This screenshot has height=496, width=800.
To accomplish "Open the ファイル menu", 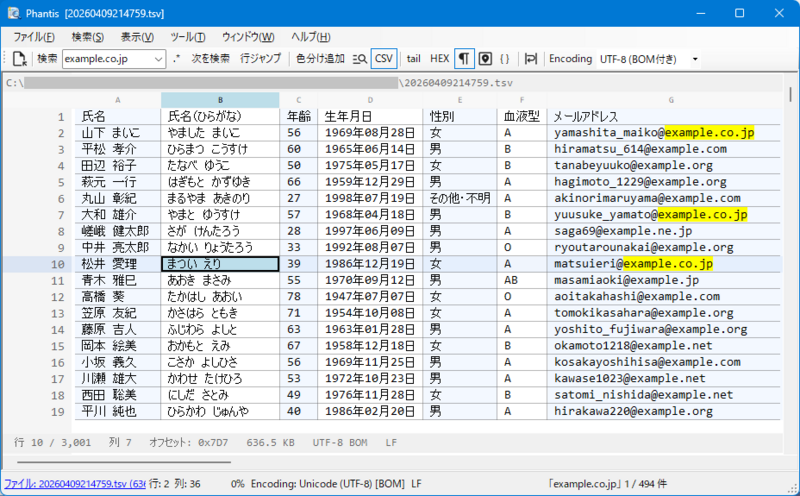I will click(34, 37).
